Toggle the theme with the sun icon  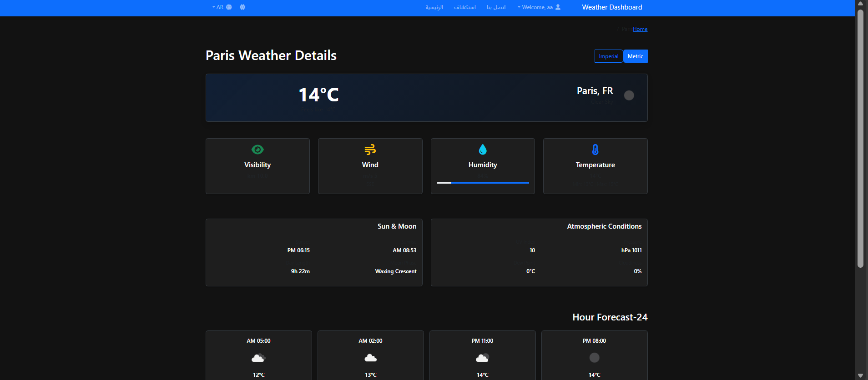(242, 7)
